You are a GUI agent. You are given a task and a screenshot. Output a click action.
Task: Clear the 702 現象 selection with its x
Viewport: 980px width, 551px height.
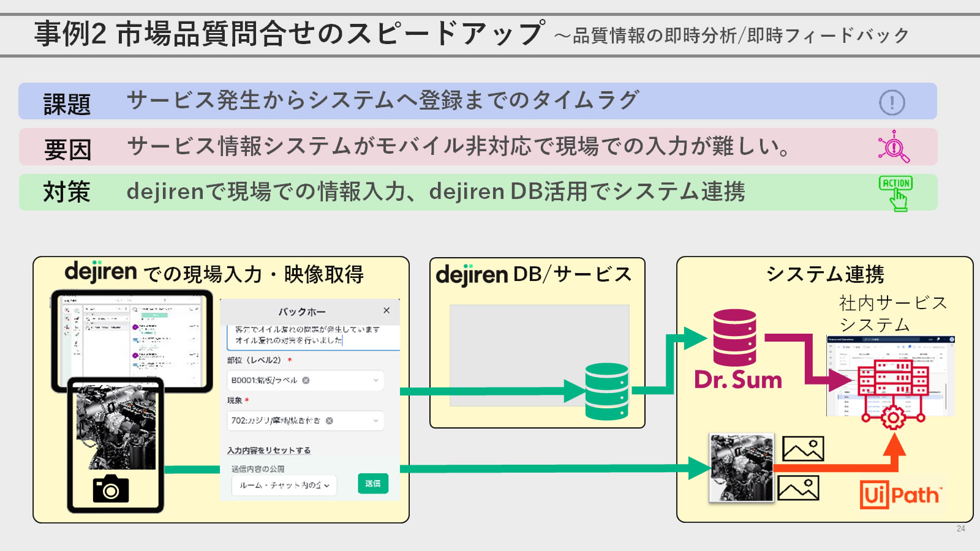(x=330, y=421)
